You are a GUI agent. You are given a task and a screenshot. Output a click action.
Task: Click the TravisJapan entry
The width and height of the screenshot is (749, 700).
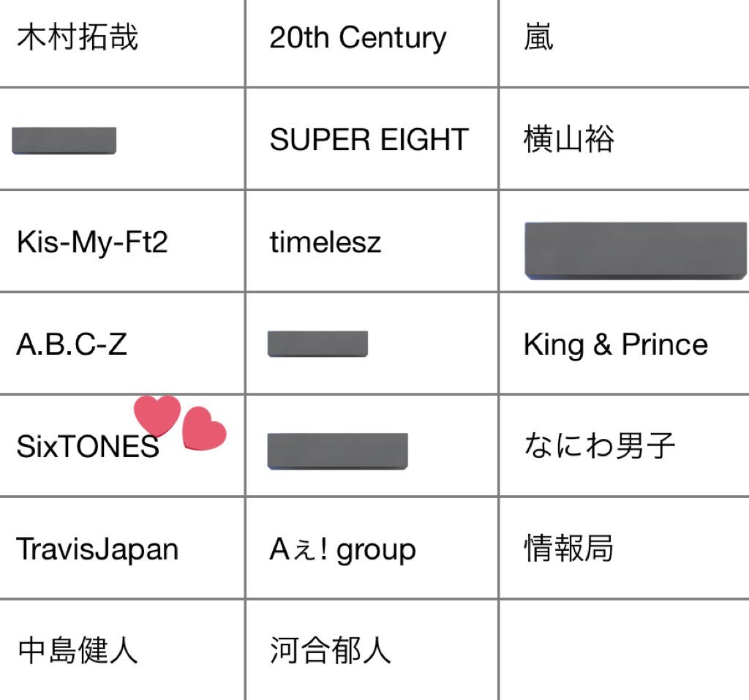(97, 549)
